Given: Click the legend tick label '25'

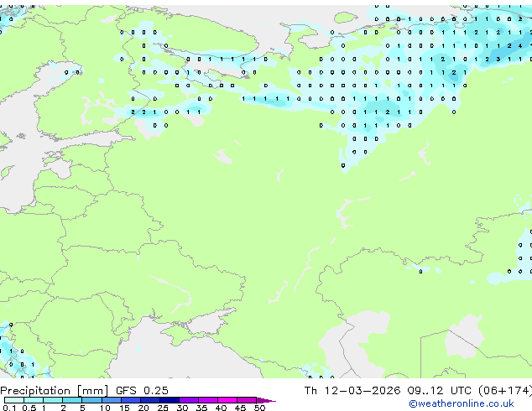Looking at the screenshot, I should coord(163,408).
